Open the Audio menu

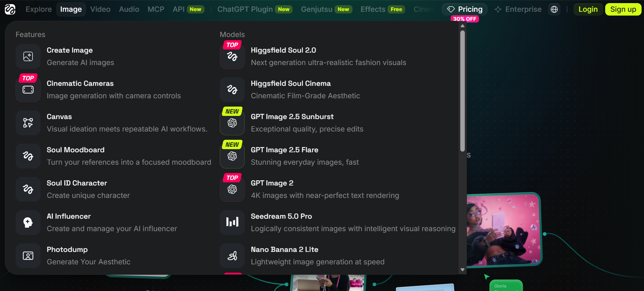[129, 9]
